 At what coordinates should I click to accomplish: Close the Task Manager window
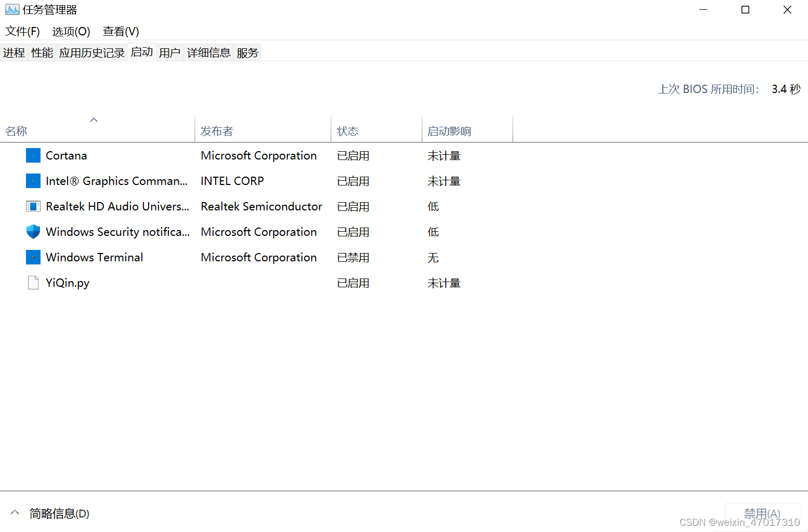tap(787, 9)
